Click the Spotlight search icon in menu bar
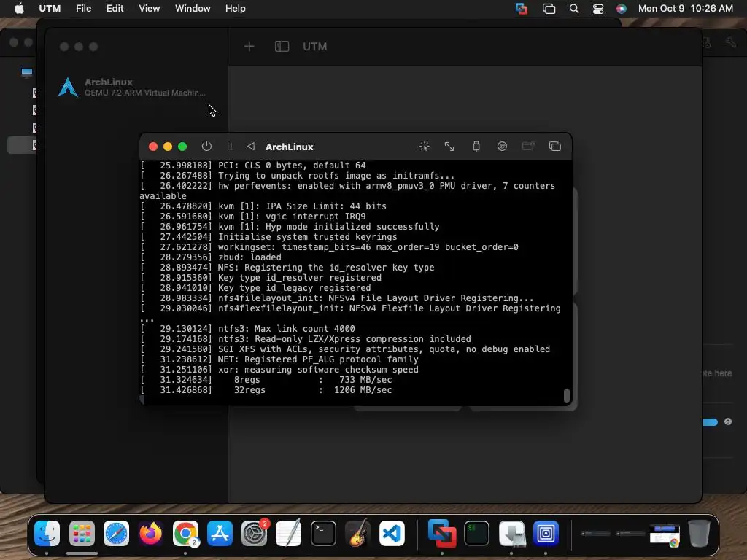The width and height of the screenshot is (747, 560). click(574, 9)
